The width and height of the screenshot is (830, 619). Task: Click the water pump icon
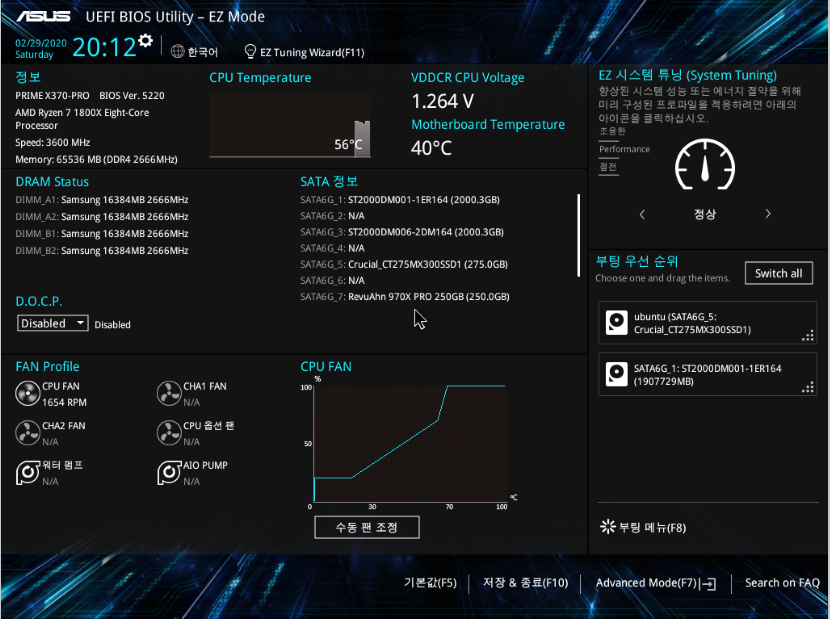point(28,472)
